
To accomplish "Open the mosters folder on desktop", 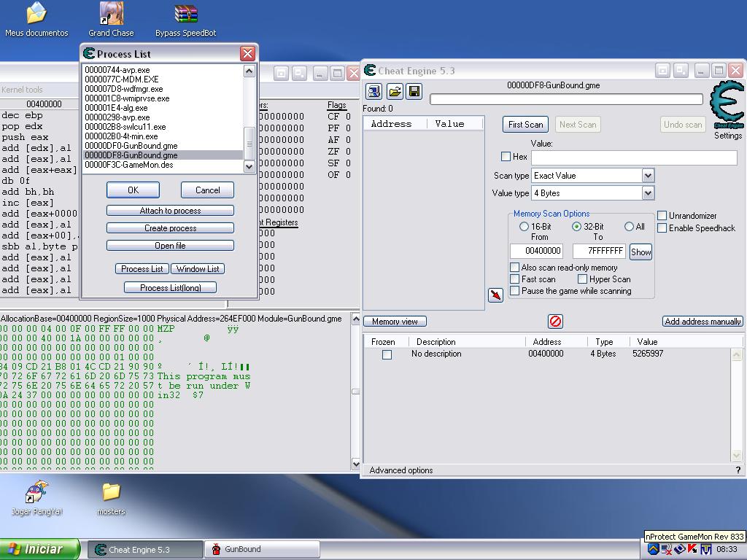I will click(111, 498).
